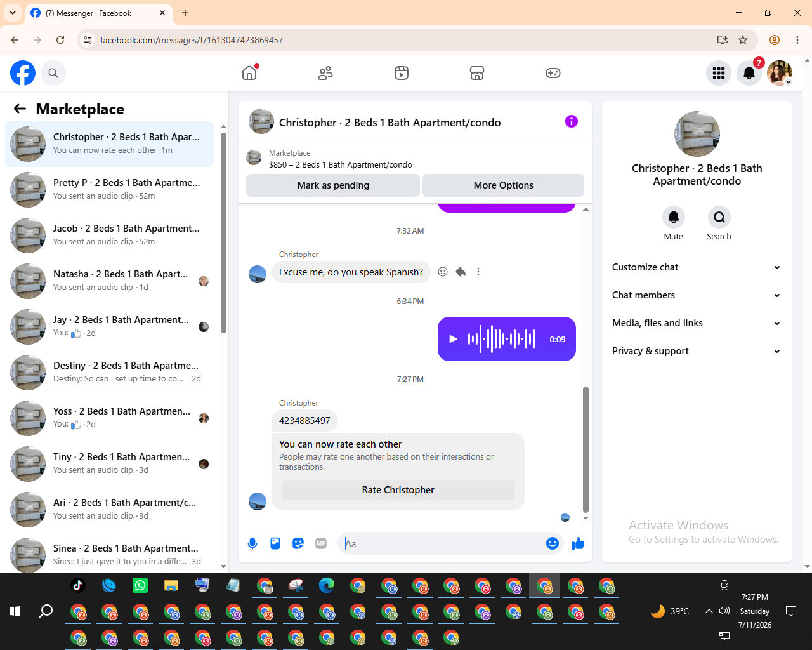Viewport: 812px width, 650px height.
Task: Open Destiny conversation
Action: tap(110, 373)
